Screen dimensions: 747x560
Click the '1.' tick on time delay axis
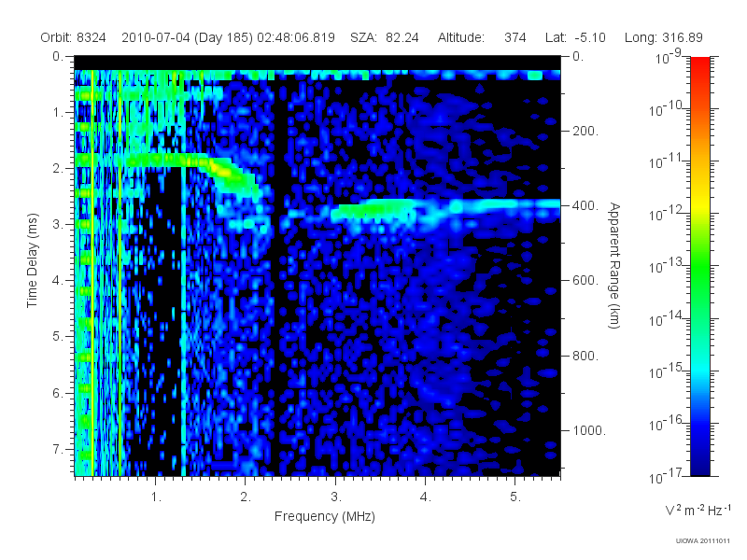(58, 112)
